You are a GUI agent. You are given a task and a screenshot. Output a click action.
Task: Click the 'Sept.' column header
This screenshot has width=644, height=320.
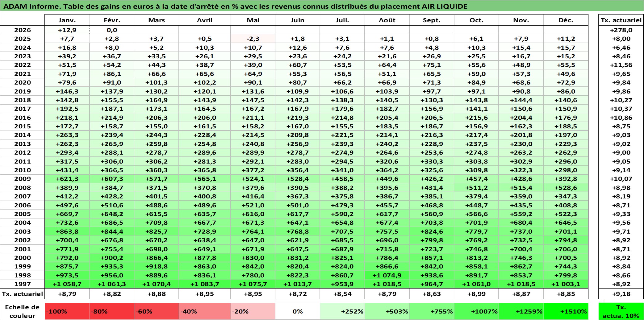pyautogui.click(x=432, y=20)
